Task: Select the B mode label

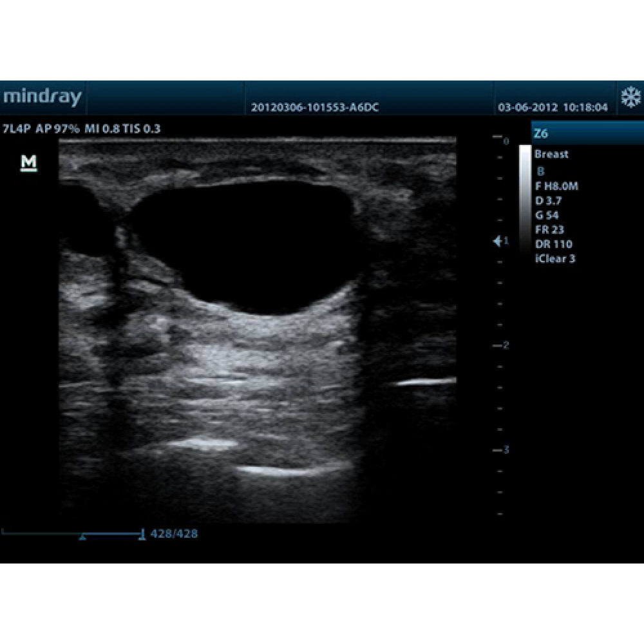Action: point(540,171)
